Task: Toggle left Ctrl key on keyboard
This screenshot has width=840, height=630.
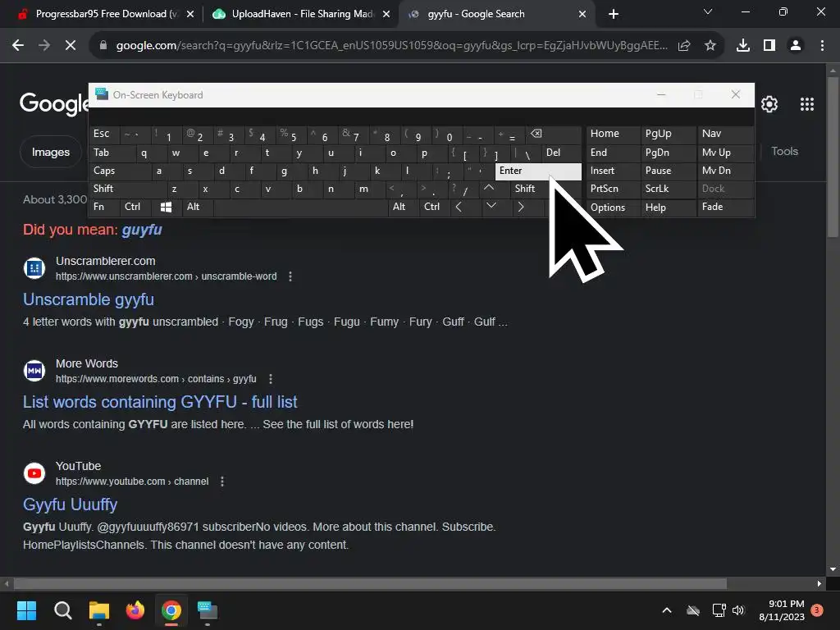Action: (x=136, y=207)
